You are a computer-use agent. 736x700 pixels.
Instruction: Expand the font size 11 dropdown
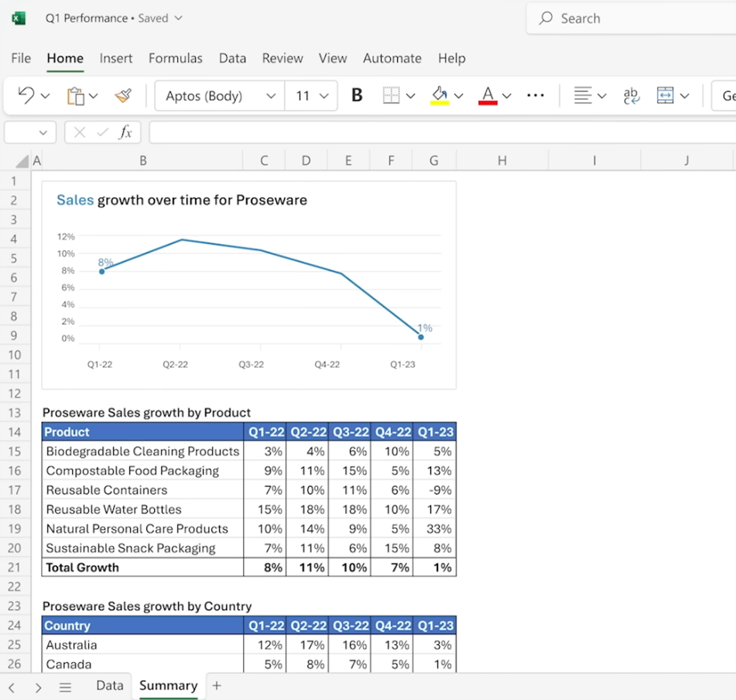[x=311, y=96]
